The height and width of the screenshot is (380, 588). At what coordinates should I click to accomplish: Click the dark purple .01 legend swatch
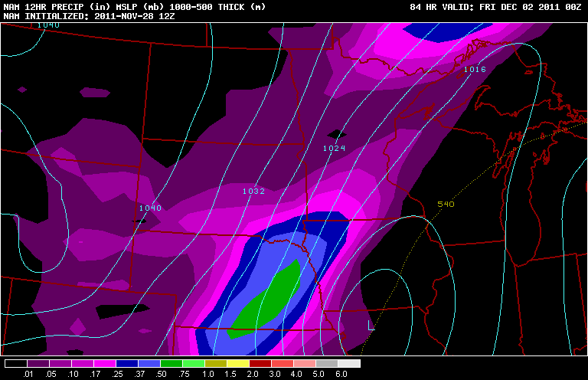pyautogui.click(x=38, y=363)
